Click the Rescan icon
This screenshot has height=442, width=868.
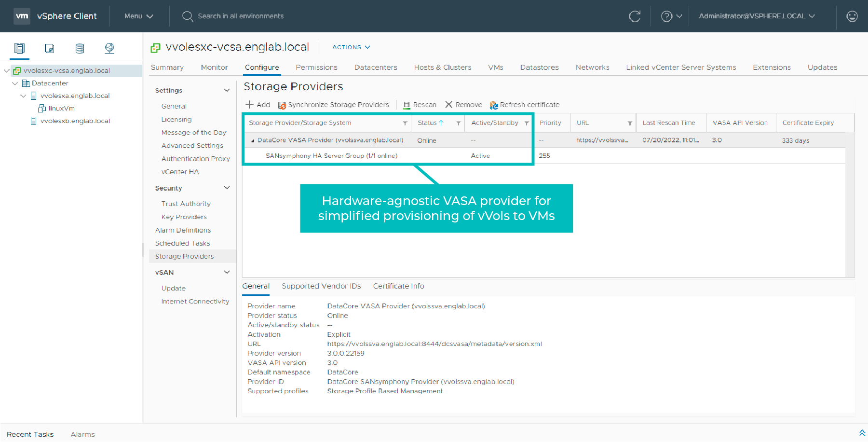(x=407, y=105)
